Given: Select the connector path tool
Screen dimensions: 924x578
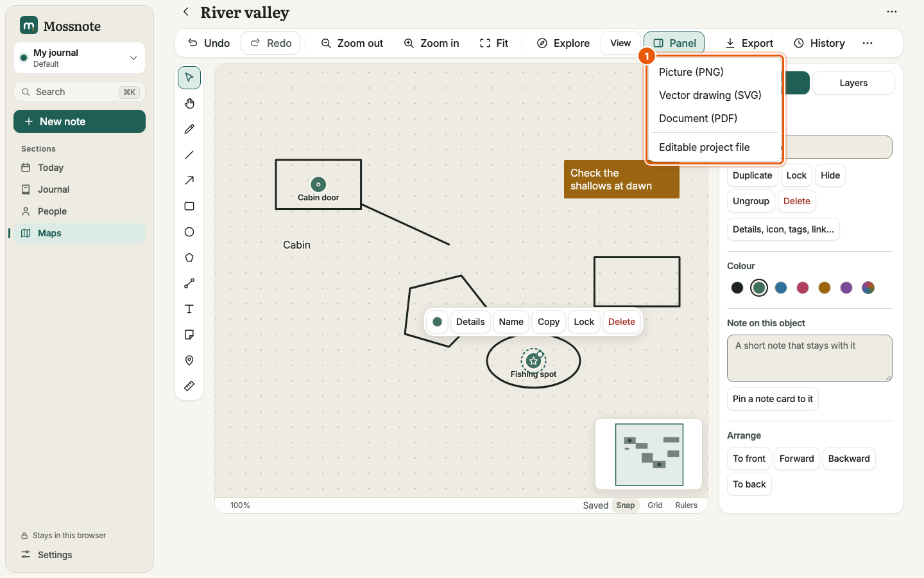Looking at the screenshot, I should coord(189,283).
